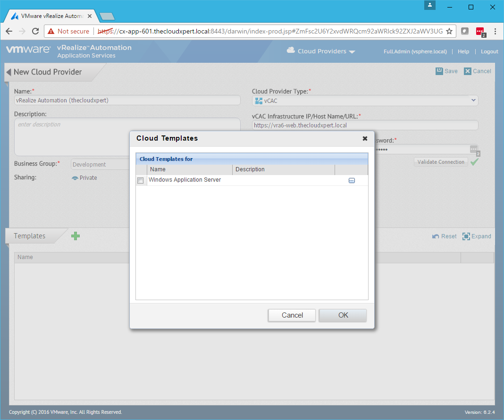The width and height of the screenshot is (504, 420).
Task: Open the Cloud Provider Type dropdown
Action: (x=365, y=101)
